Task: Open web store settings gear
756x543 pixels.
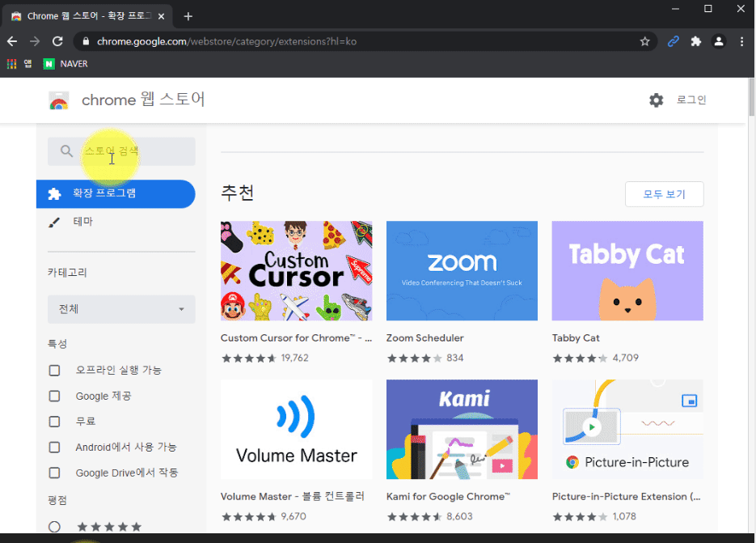Action: 657,100
